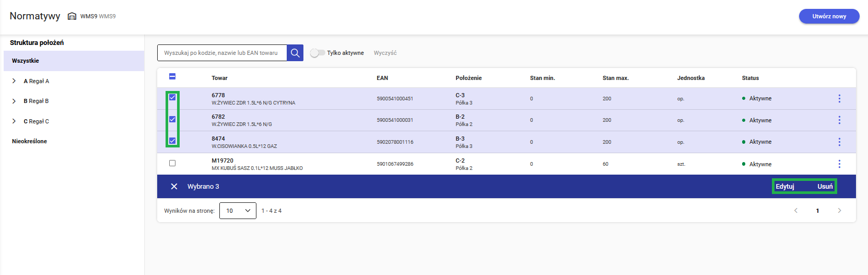Check the checkbox for item M19720
Image resolution: width=868 pixels, height=275 pixels.
tap(172, 163)
